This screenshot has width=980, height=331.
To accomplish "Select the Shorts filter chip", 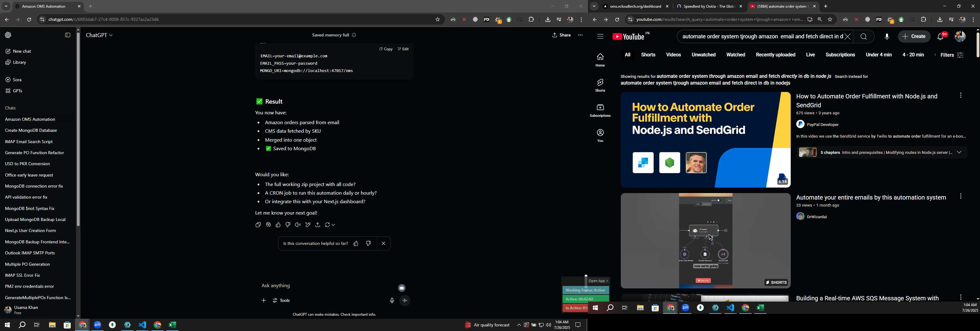I will coord(648,55).
